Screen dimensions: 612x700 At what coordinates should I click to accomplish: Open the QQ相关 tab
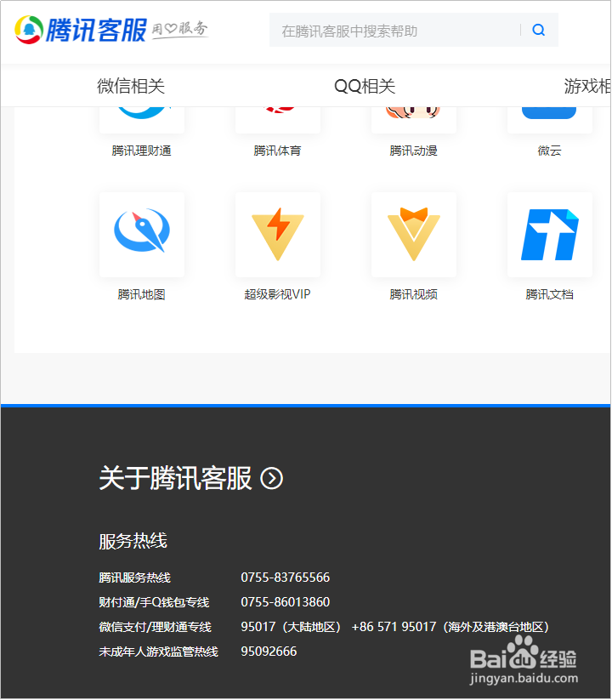(x=365, y=86)
